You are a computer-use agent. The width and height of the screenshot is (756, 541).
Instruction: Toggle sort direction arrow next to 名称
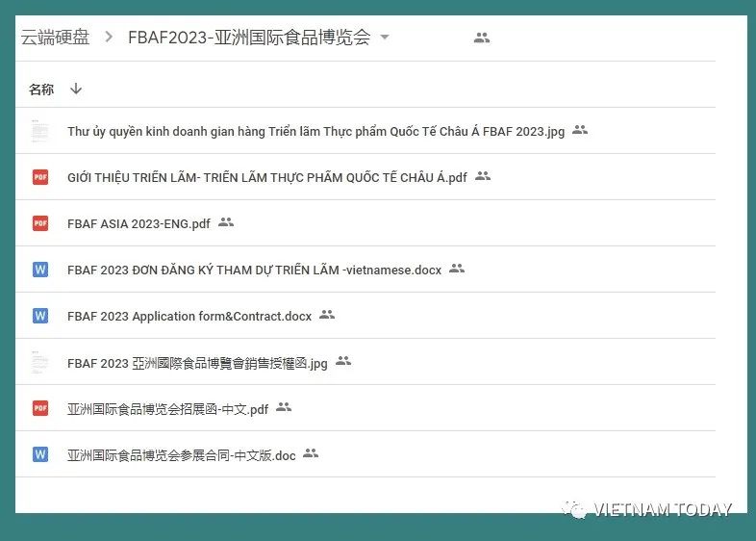76,89
